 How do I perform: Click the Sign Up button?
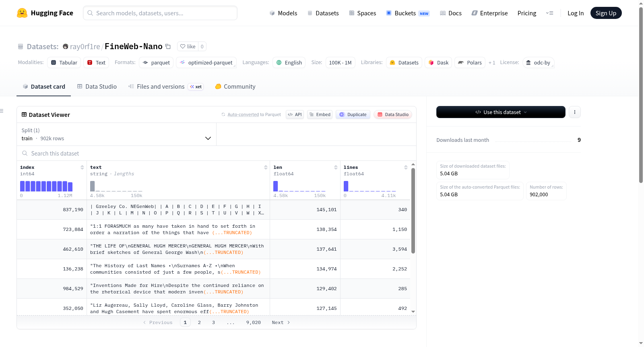pos(606,13)
